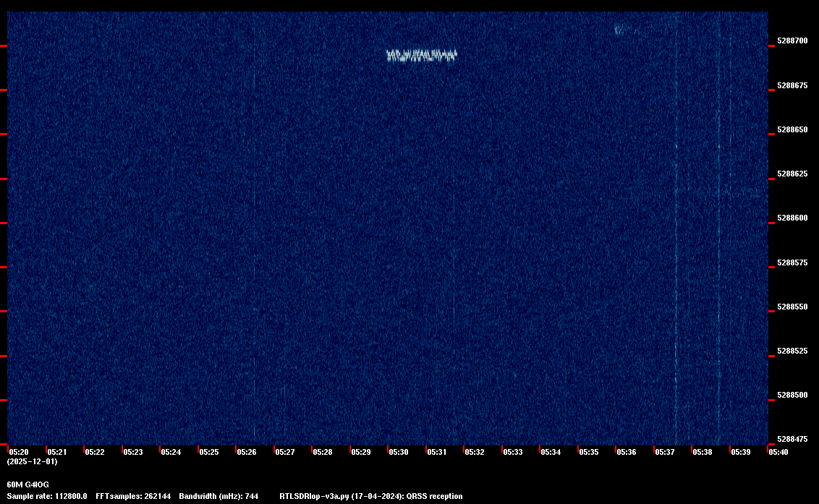Click the 05:32 time axis label
The height and width of the screenshot is (504, 819).
pos(475,452)
